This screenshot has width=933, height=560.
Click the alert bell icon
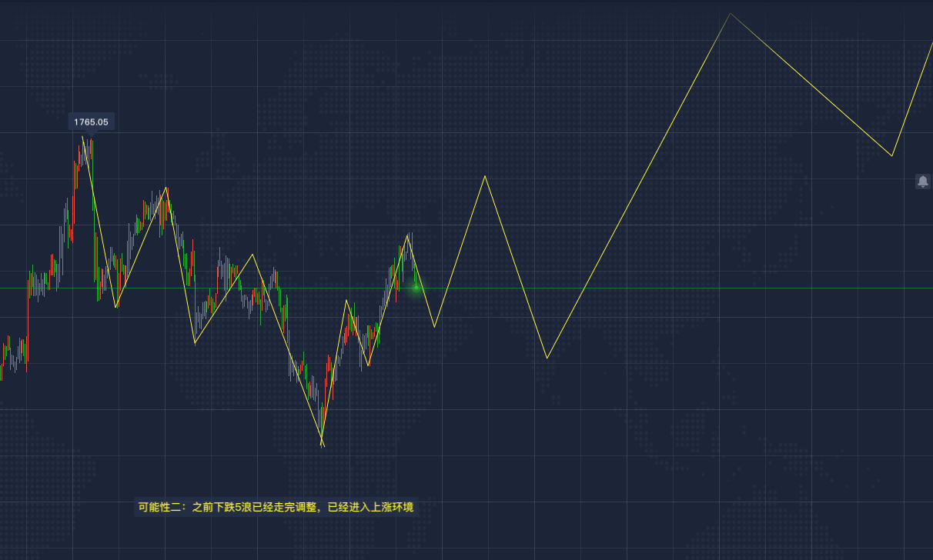pyautogui.click(x=922, y=182)
